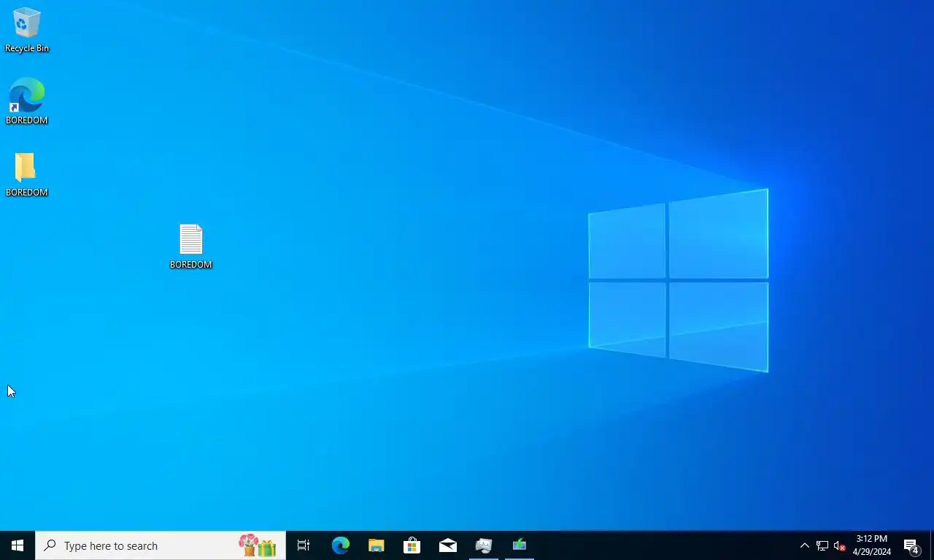Open the muted volume tray icon

(x=840, y=545)
